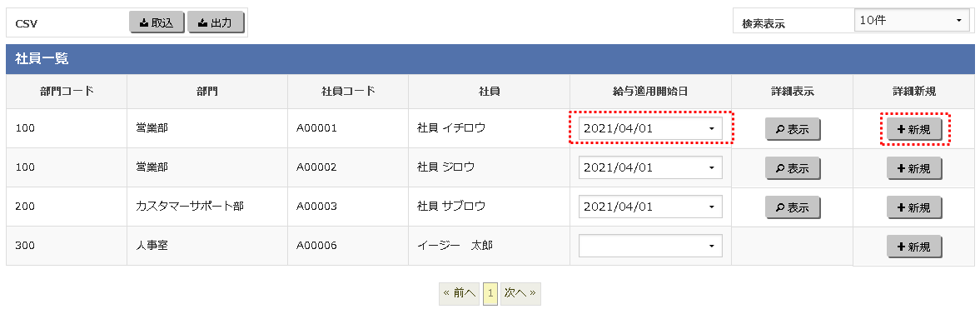Click 新規 button for 社員 サブロウ
The image size is (980, 309).
(913, 207)
